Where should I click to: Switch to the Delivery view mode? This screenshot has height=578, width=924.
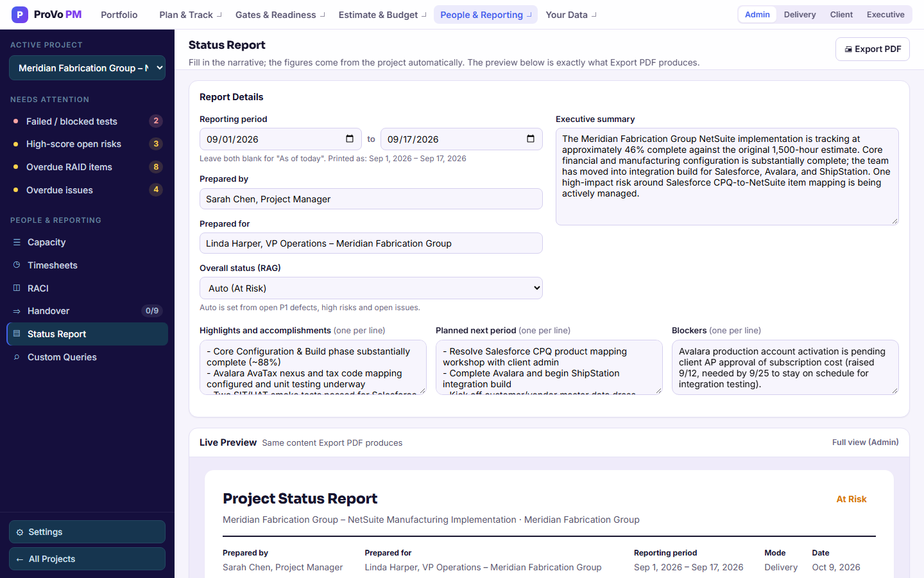click(800, 15)
